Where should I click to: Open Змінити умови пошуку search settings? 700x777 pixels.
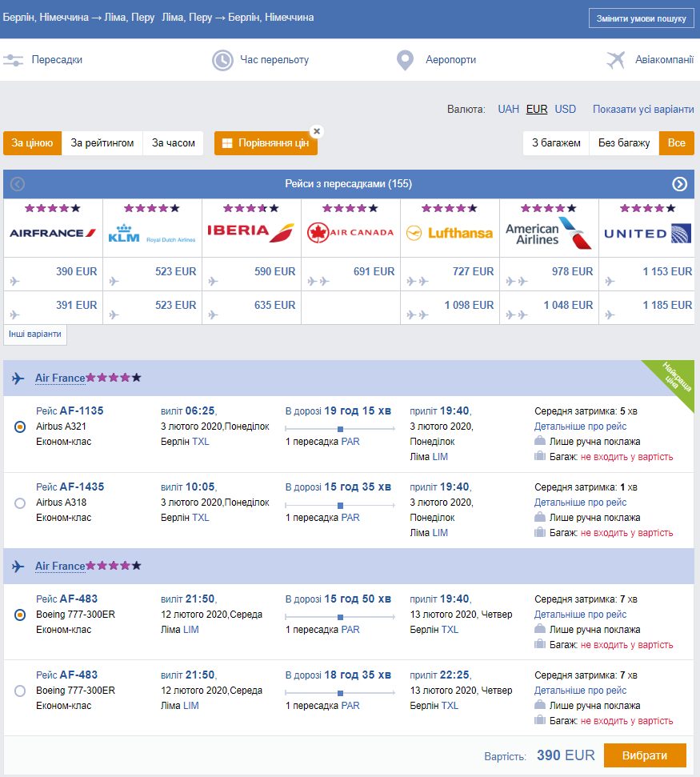click(642, 18)
